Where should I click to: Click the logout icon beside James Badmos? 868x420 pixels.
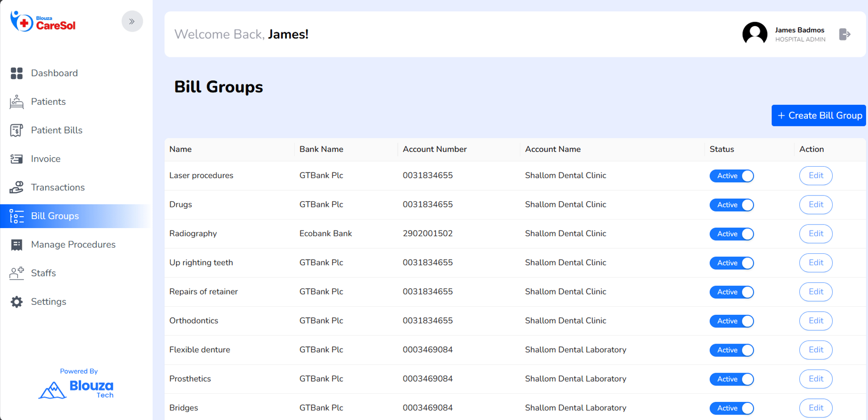pyautogui.click(x=844, y=34)
